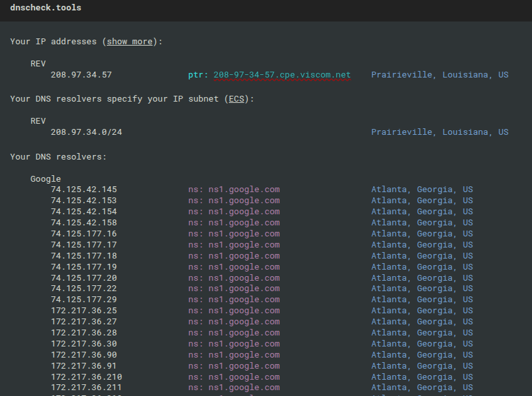Click Atlanta location for 172.217.36.90
Screen dimensions: 532x396
pos(422,354)
